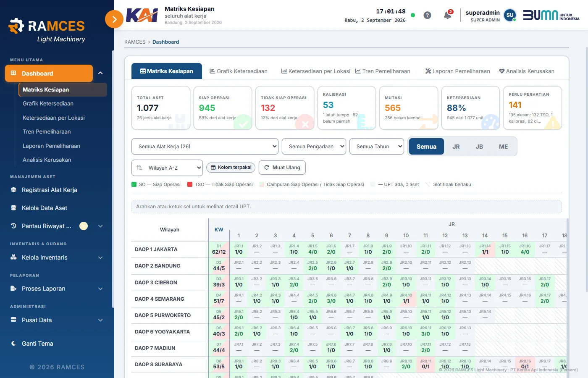Expand the Kelola Inventaris submenu chevron
This screenshot has height=378, width=588.
100,257
